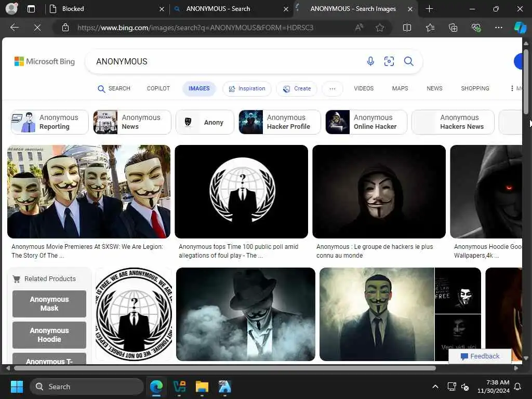Click the Anonymous Mask related product

pyautogui.click(x=49, y=303)
